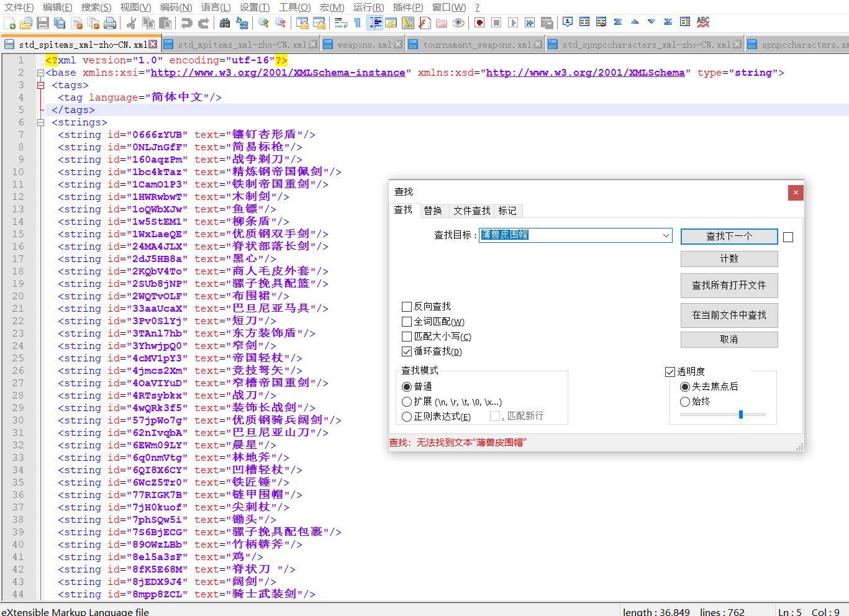The image size is (849, 616).
Task: Toggle 透明度 checkbox
Action: click(670, 371)
